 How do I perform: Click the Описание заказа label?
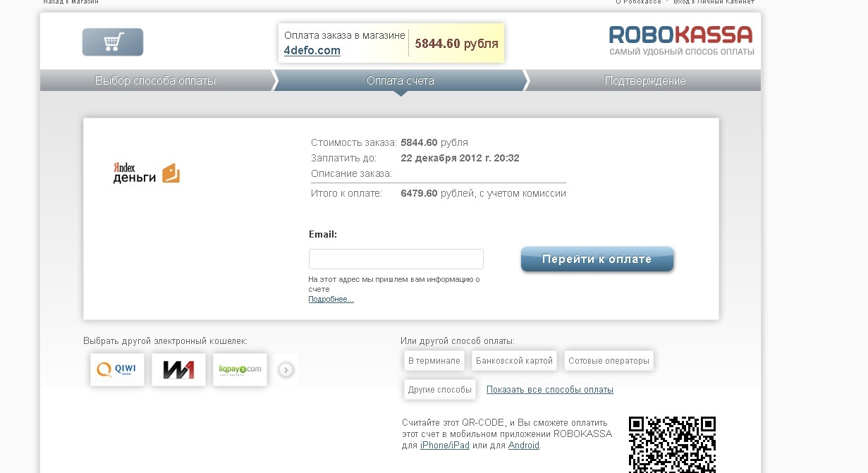pyautogui.click(x=351, y=173)
